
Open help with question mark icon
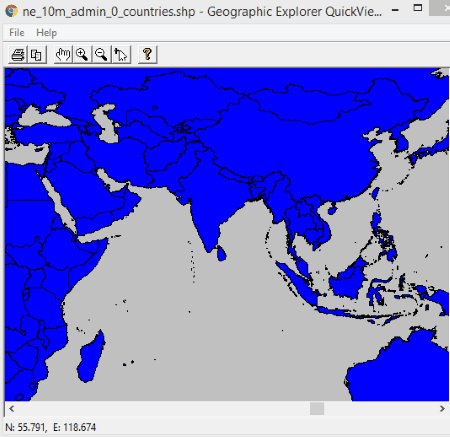click(x=147, y=54)
